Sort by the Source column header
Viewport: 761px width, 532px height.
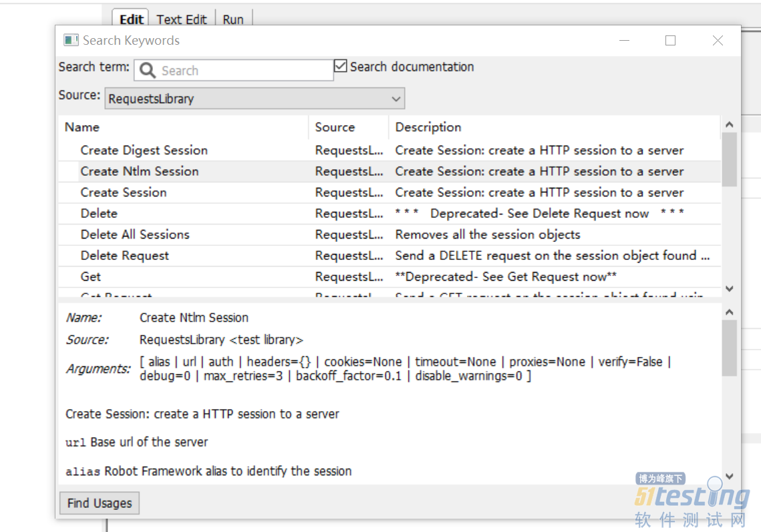click(349, 127)
